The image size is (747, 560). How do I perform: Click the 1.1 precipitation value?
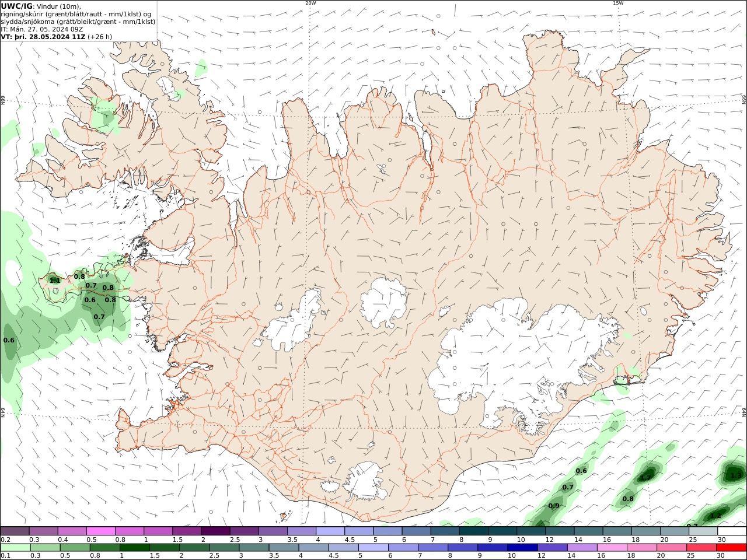point(55,281)
